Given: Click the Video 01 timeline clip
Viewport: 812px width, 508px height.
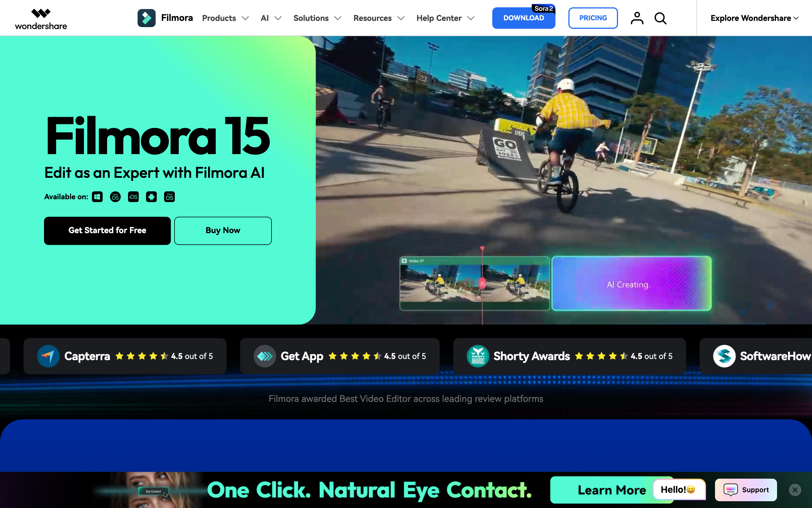Looking at the screenshot, I should tap(475, 283).
